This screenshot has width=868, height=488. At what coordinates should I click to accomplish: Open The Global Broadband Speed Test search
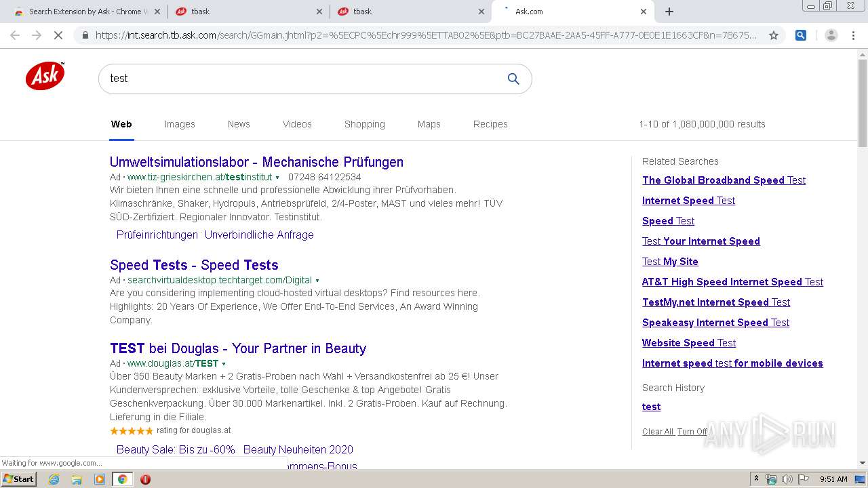(724, 180)
